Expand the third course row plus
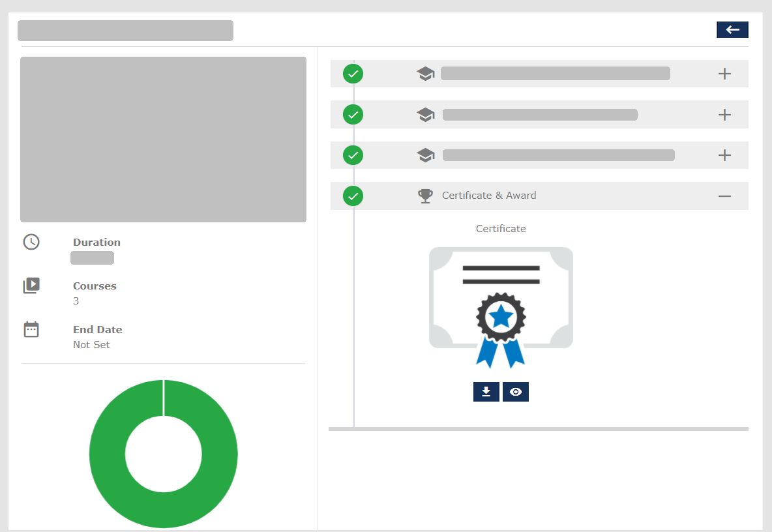The width and height of the screenshot is (772, 532). point(724,155)
